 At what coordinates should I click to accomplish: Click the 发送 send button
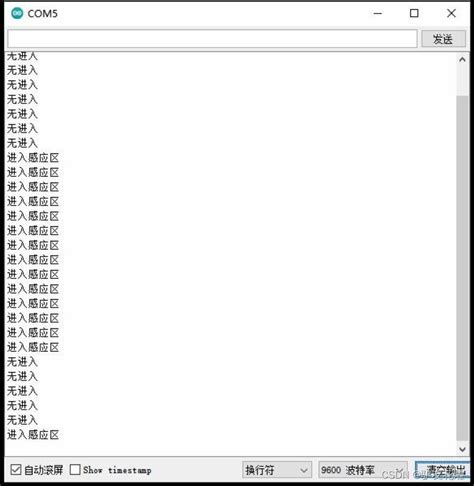coord(443,39)
